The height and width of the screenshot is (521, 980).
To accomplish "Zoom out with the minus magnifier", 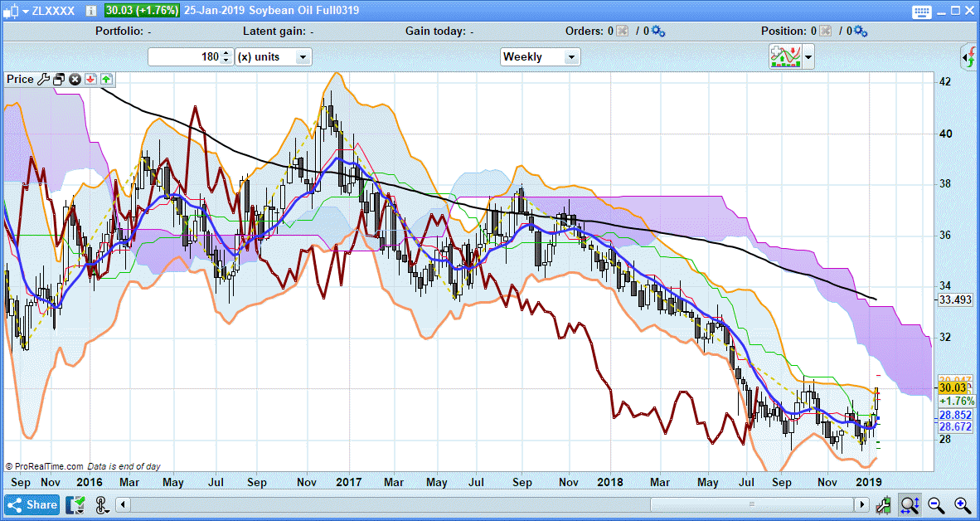I will (x=935, y=504).
